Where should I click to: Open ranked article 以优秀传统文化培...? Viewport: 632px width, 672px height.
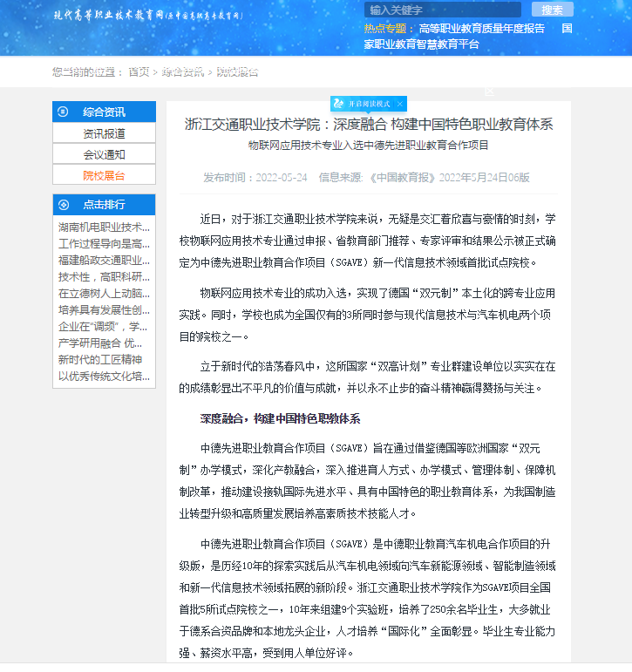(x=104, y=376)
